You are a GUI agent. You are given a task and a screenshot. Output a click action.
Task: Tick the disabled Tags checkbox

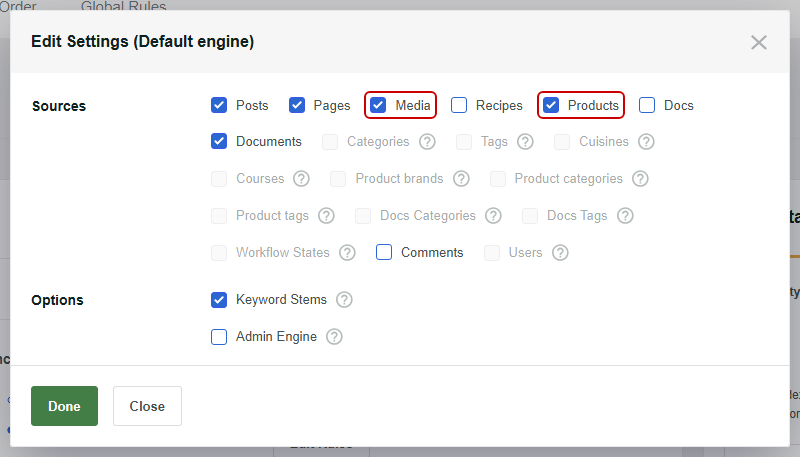click(464, 142)
